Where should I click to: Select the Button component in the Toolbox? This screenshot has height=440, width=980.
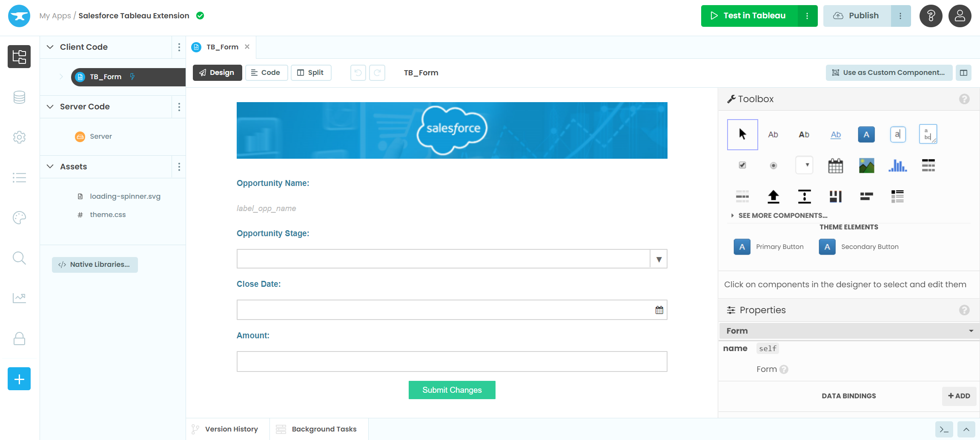(866, 134)
